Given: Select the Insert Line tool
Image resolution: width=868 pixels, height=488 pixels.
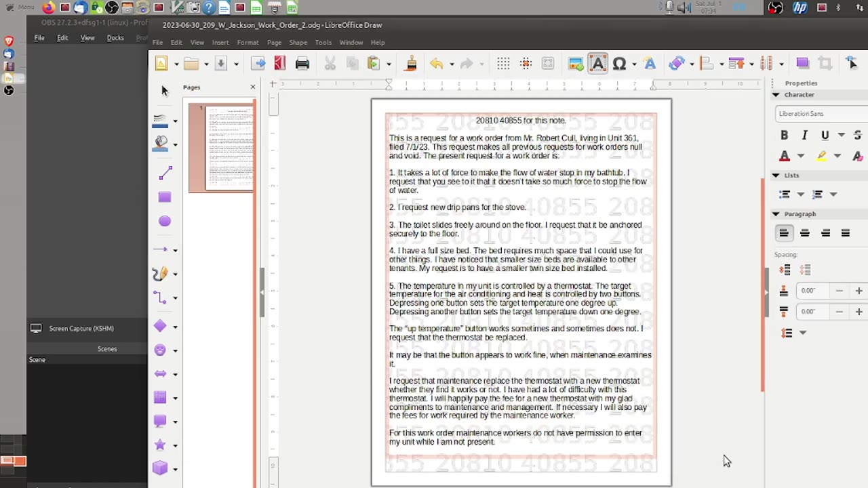Looking at the screenshot, I should click(x=165, y=174).
